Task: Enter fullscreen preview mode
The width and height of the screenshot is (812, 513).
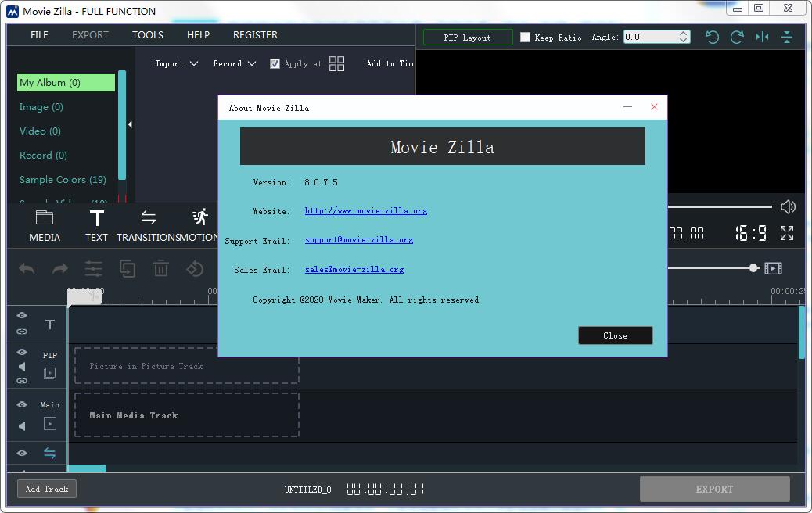Action: pos(787,233)
